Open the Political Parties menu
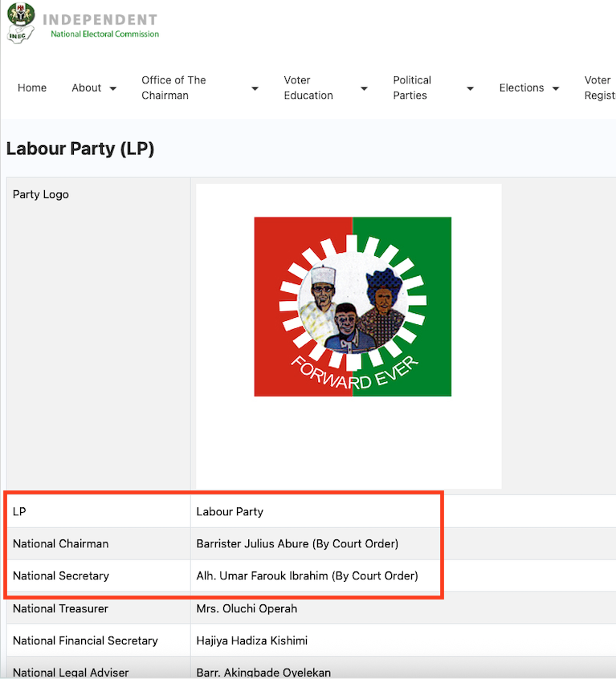 (x=412, y=88)
